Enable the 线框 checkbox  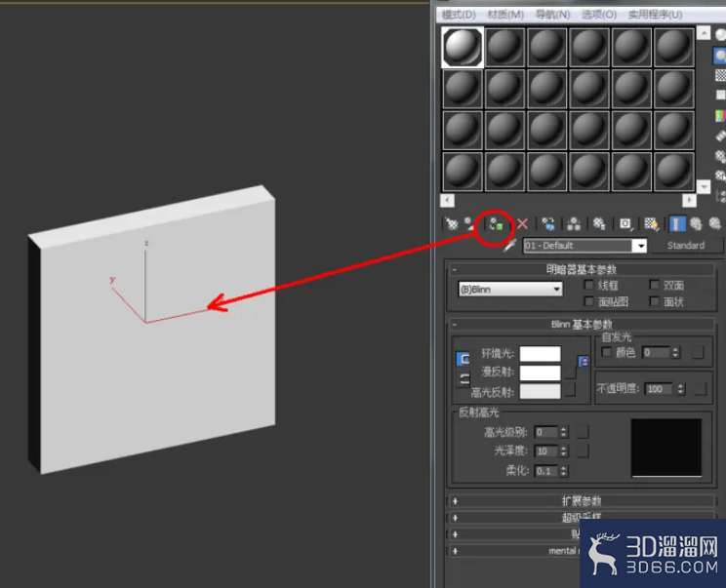point(588,285)
